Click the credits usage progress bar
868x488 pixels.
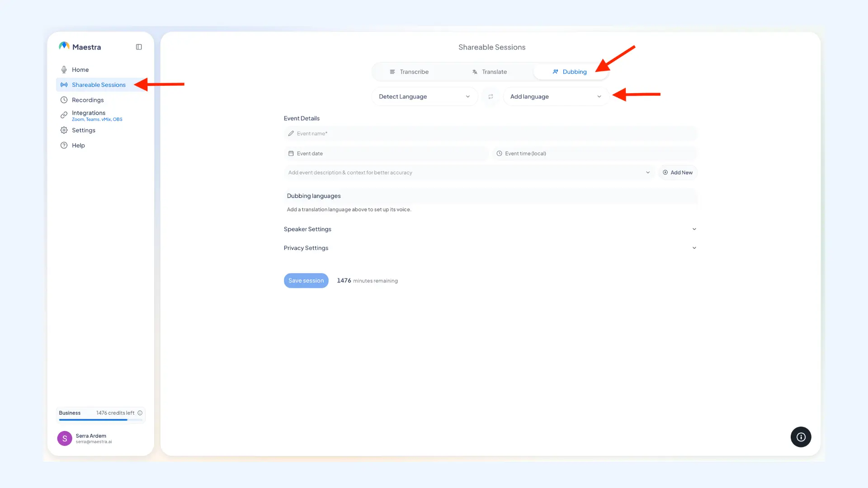click(x=100, y=420)
